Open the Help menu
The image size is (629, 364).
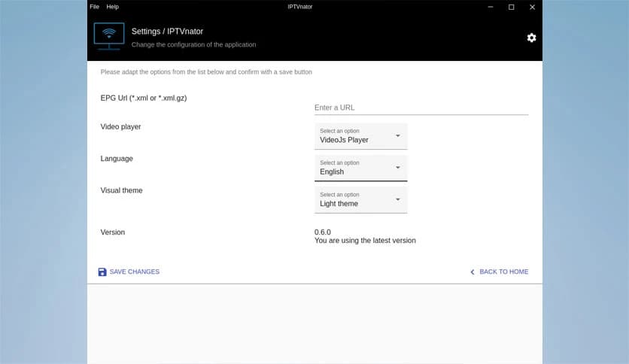pos(112,7)
